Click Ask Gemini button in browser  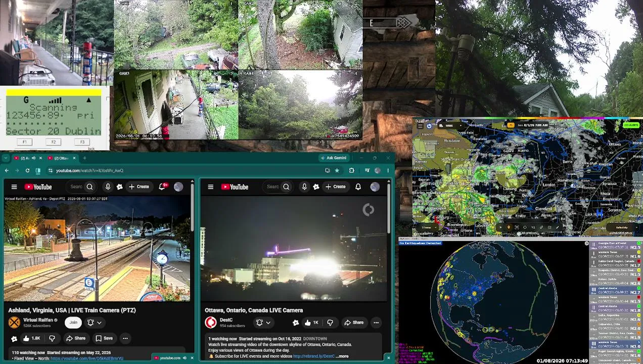pos(333,158)
